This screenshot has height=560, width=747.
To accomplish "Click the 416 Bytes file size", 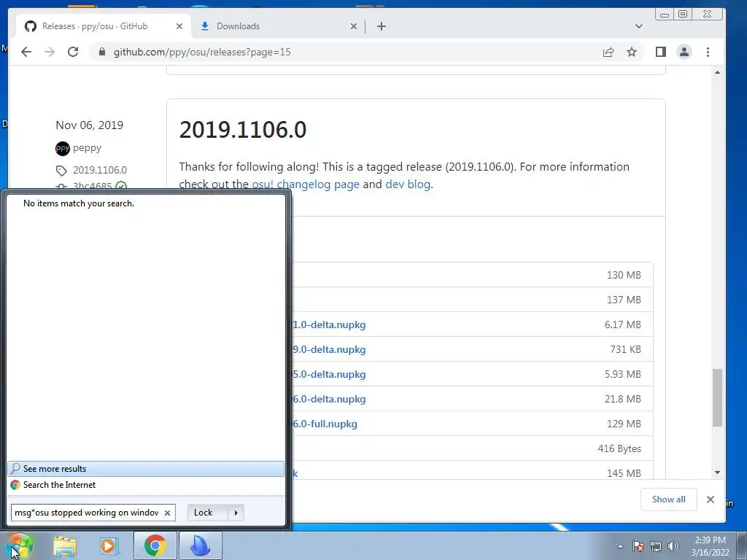I will click(x=619, y=448).
